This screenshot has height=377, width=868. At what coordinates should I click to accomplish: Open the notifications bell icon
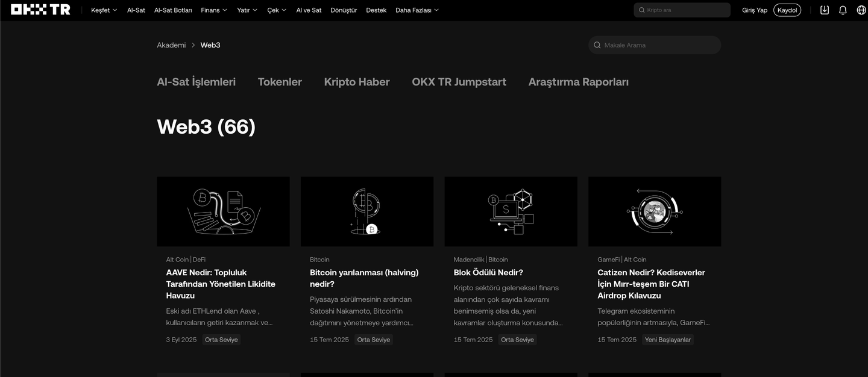pyautogui.click(x=843, y=10)
